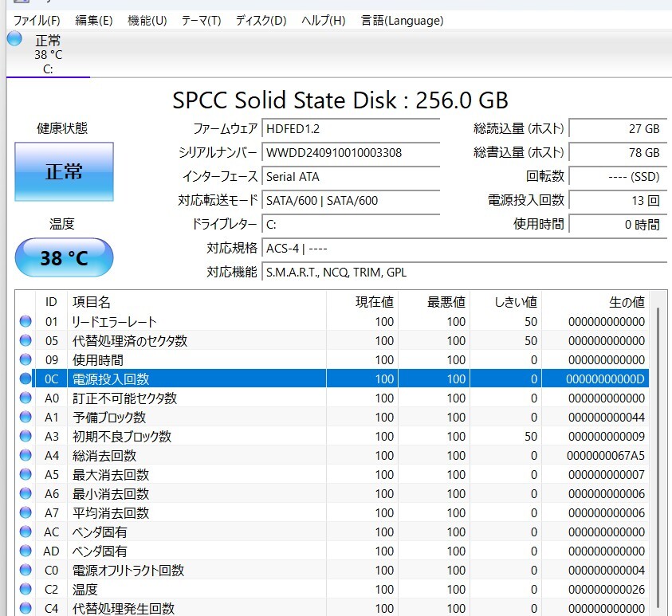Click status orb of row A7 平均消去回数
672x616 pixels.
(26, 512)
